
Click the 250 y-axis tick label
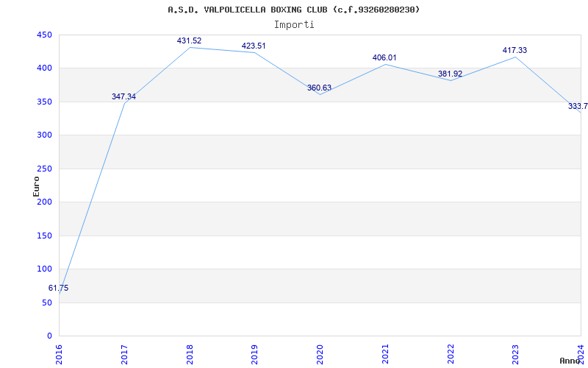click(x=44, y=169)
